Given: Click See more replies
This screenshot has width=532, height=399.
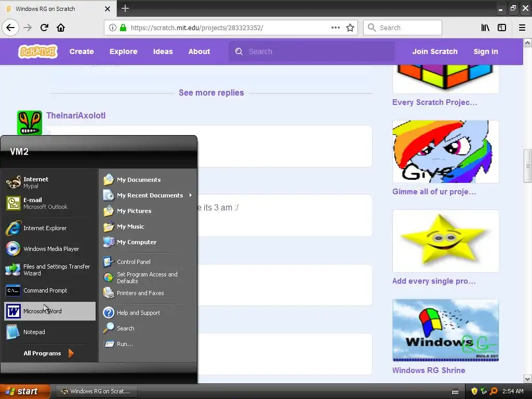Looking at the screenshot, I should click(x=211, y=92).
